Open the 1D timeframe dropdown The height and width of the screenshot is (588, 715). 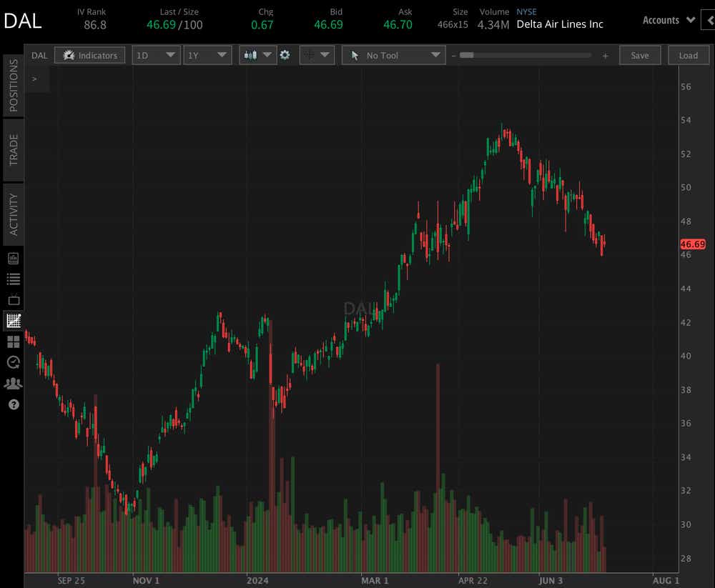(x=156, y=55)
